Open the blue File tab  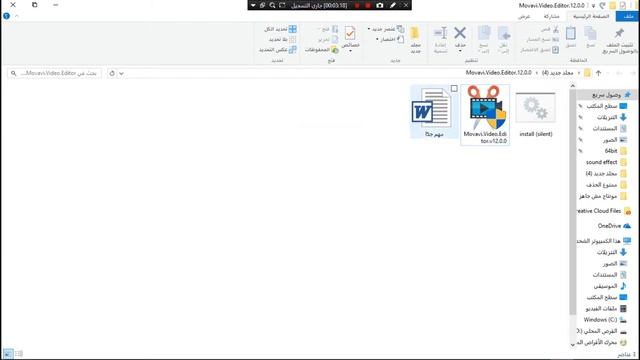click(x=628, y=16)
